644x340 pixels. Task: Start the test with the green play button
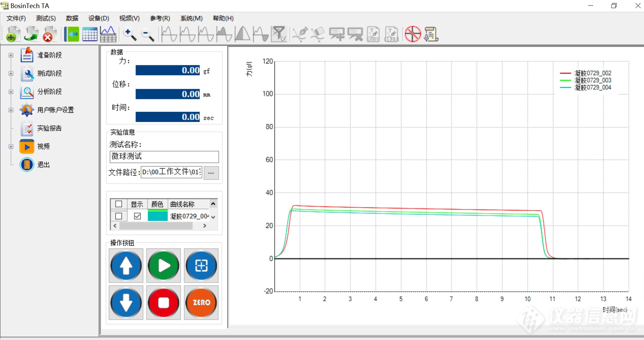click(x=164, y=266)
